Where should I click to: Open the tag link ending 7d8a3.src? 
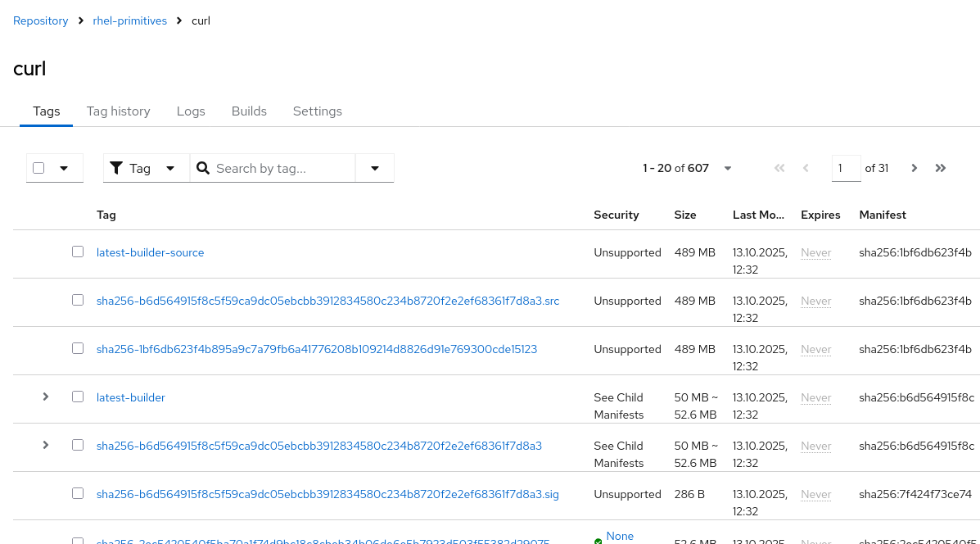327,301
